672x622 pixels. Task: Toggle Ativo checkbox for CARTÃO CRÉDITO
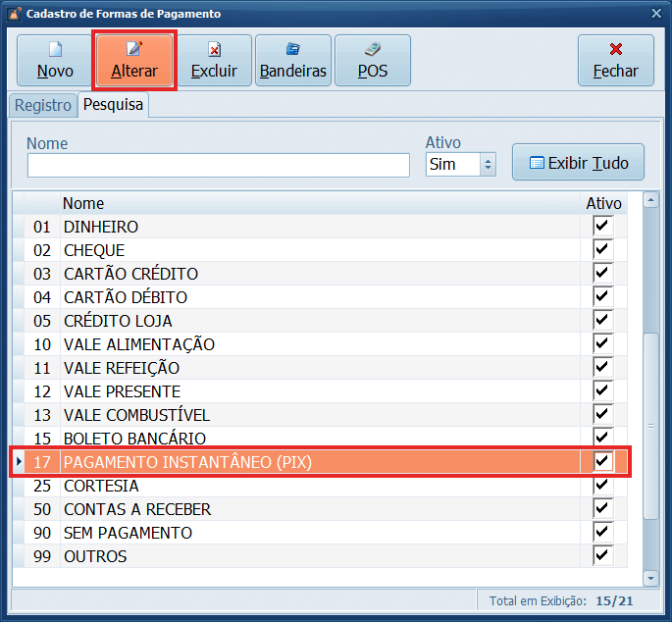[x=602, y=274]
